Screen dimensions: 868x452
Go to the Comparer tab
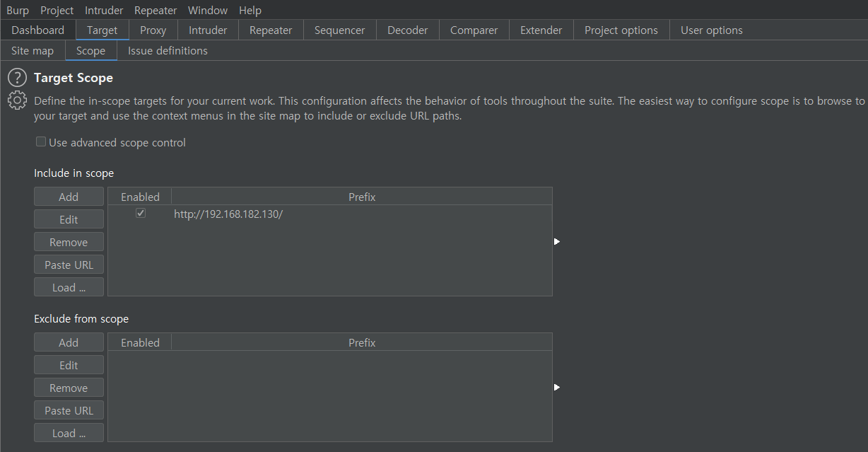pos(474,30)
